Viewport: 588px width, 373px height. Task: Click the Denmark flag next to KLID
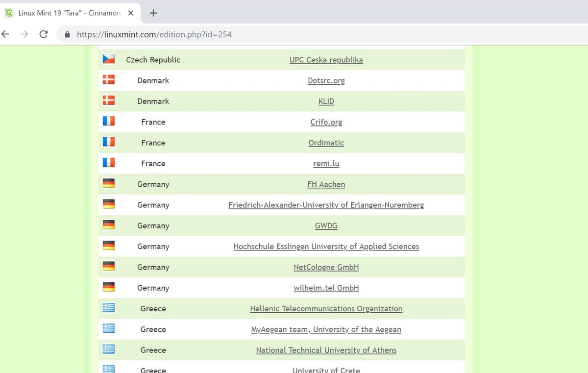pyautogui.click(x=108, y=101)
